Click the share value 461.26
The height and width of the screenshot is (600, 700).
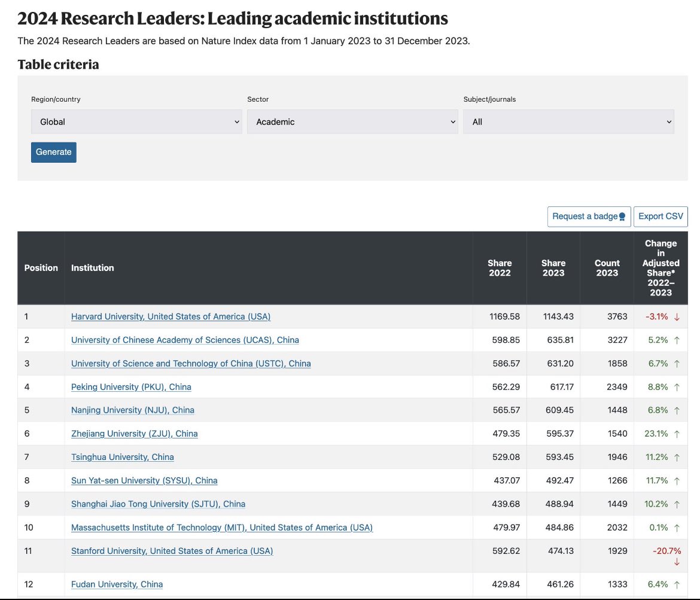(x=560, y=584)
